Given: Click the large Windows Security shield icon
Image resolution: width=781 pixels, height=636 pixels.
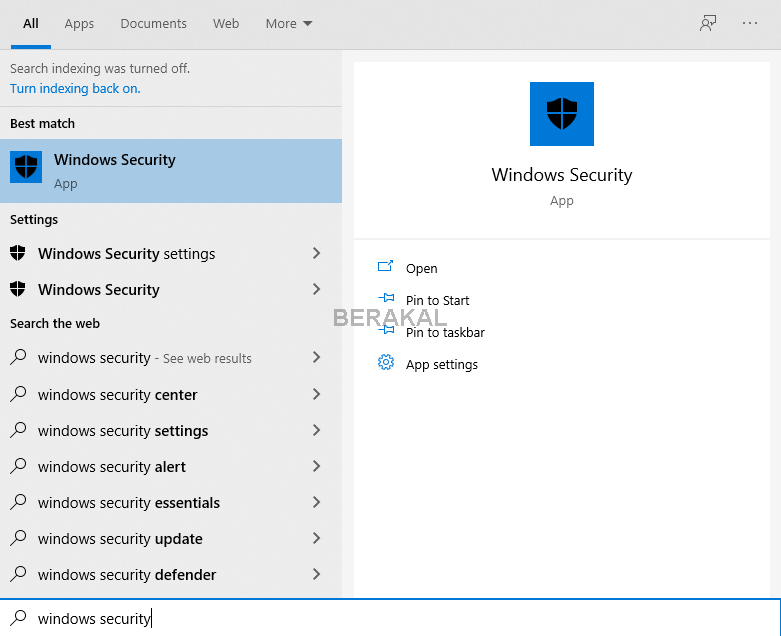Looking at the screenshot, I should click(x=561, y=114).
